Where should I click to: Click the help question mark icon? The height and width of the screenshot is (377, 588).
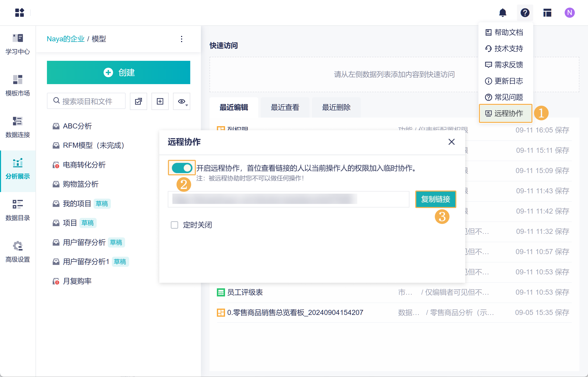[x=525, y=13]
